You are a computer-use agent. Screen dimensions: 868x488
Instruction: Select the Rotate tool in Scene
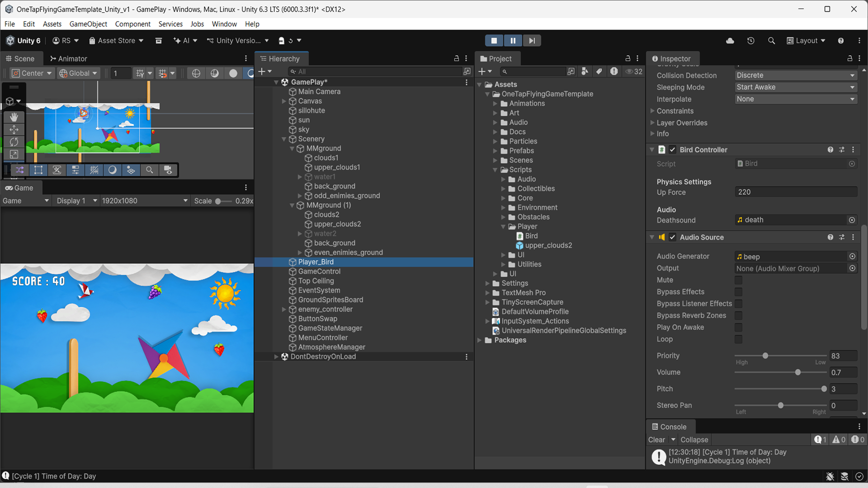tap(14, 142)
